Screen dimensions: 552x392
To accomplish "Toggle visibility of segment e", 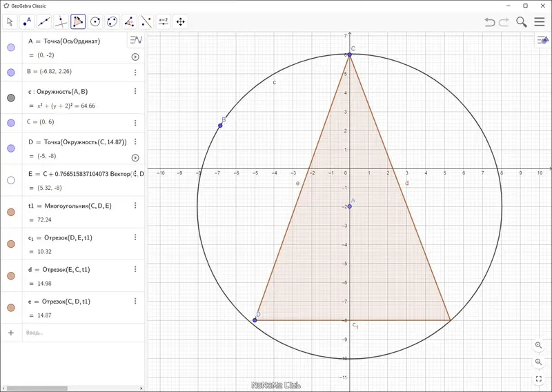I will pyautogui.click(x=11, y=308).
